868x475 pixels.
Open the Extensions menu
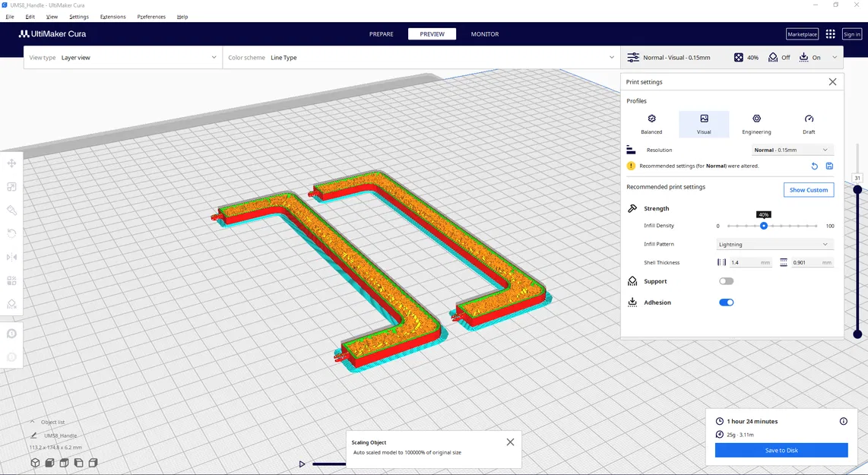point(113,17)
